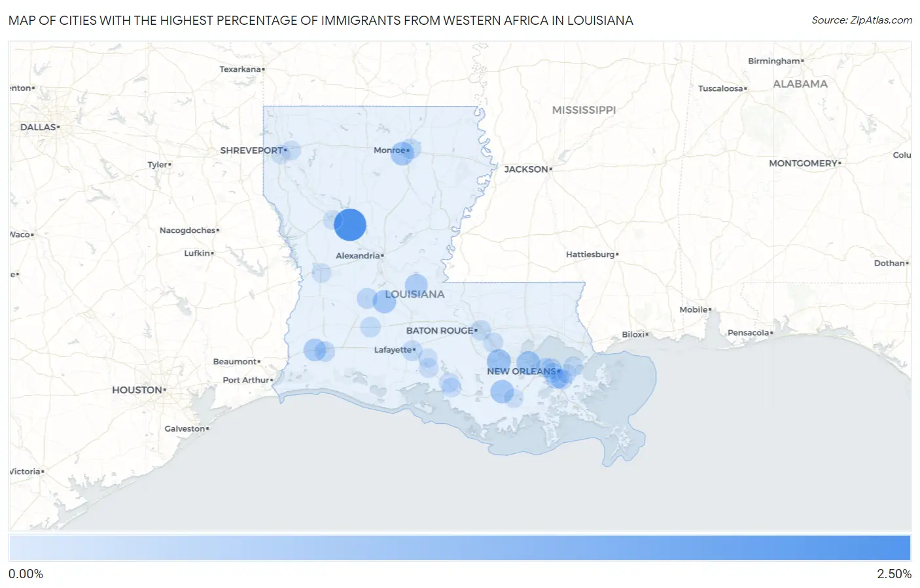920x588 pixels.
Task: Click the Lafayette city label
Action: (393, 350)
